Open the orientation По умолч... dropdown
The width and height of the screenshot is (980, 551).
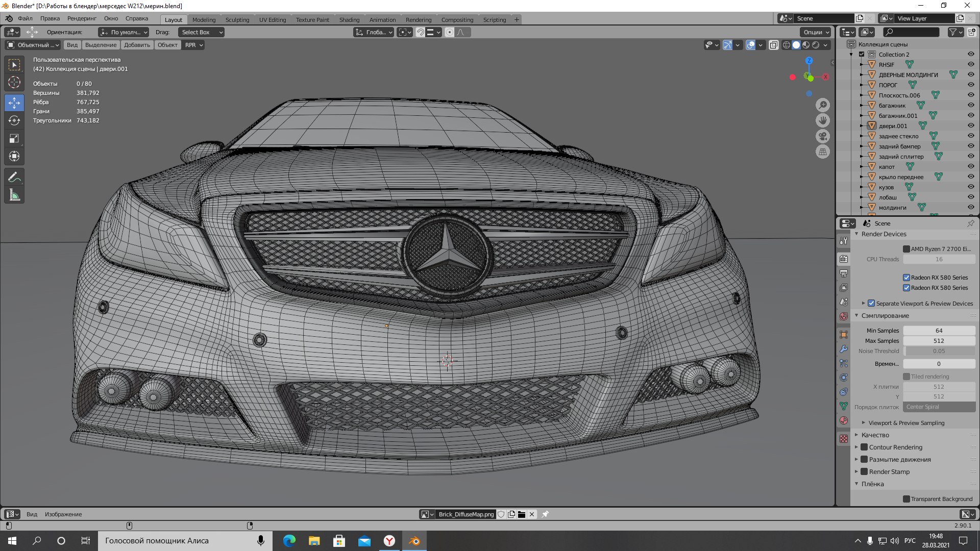click(124, 32)
